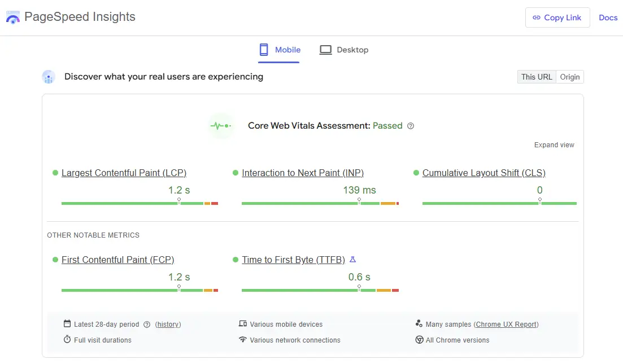This screenshot has width=623, height=364.
Task: Click Full visit durations text
Action: click(102, 340)
